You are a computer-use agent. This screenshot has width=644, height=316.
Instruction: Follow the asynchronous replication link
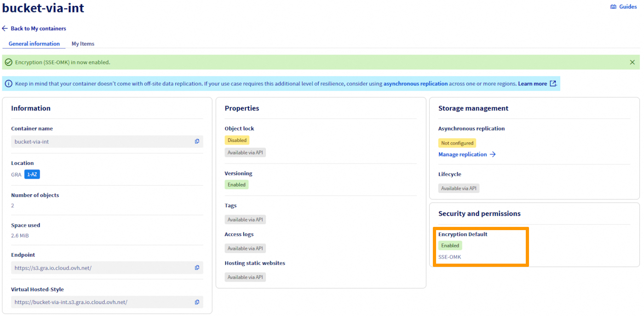[x=415, y=83]
